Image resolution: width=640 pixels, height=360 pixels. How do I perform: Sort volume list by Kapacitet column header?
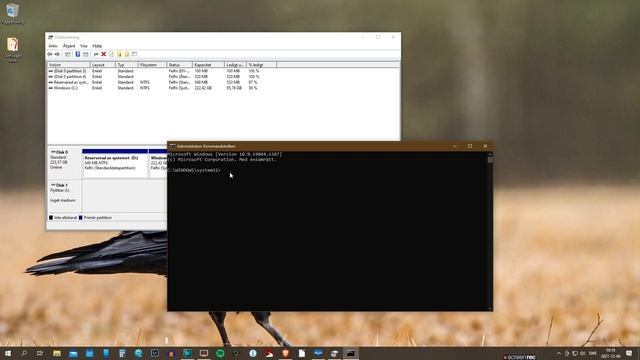pyautogui.click(x=209, y=65)
